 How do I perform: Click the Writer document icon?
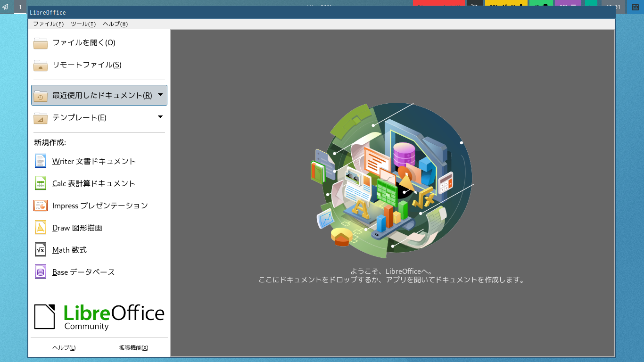tap(41, 161)
